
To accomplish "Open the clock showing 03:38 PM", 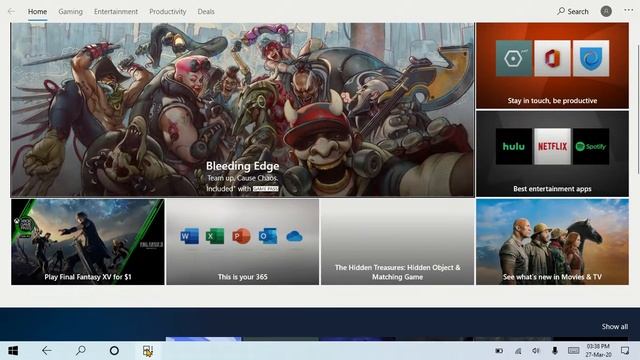I will pyautogui.click(x=599, y=350).
